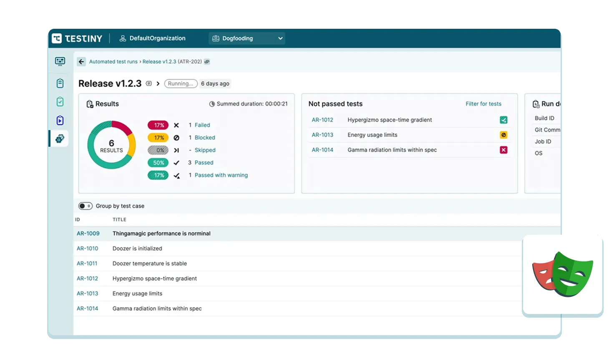Click green status box for AR-1012
Screen dimensions: 609x364
[x=503, y=120]
